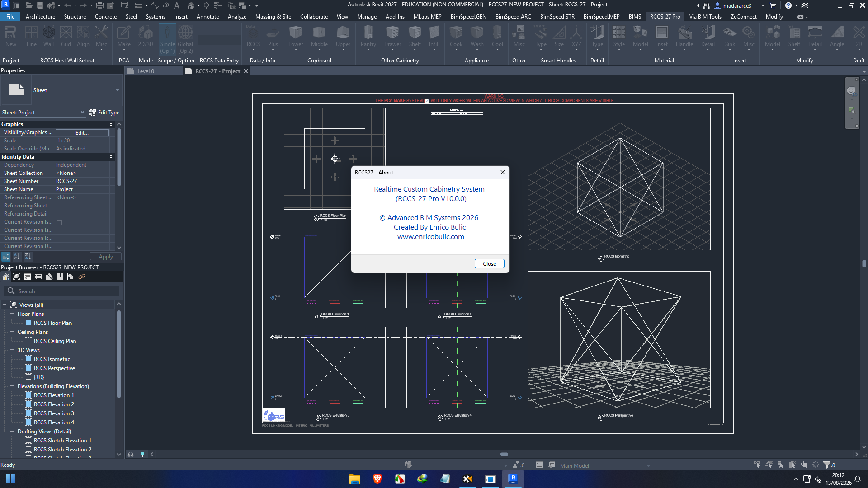Viewport: 868px width, 488px height.
Task: Show Schedules via Project Browser table icon
Action: coord(38,277)
